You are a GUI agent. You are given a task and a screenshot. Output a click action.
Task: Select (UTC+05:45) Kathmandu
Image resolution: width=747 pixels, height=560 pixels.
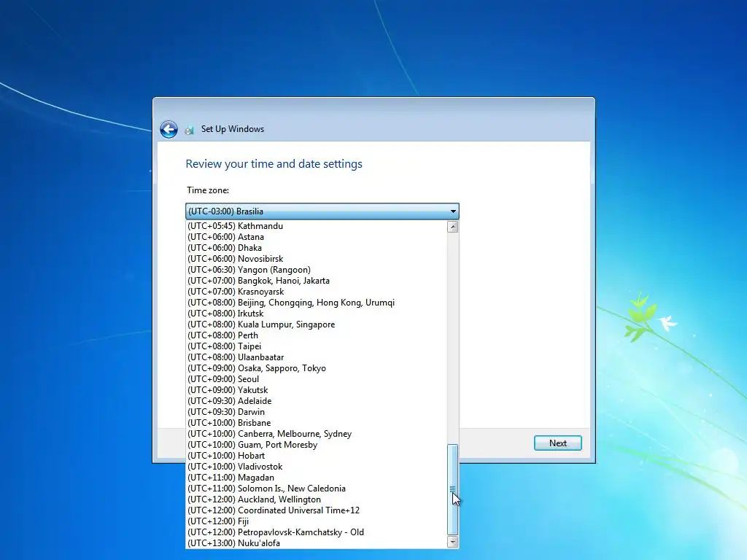click(x=317, y=226)
